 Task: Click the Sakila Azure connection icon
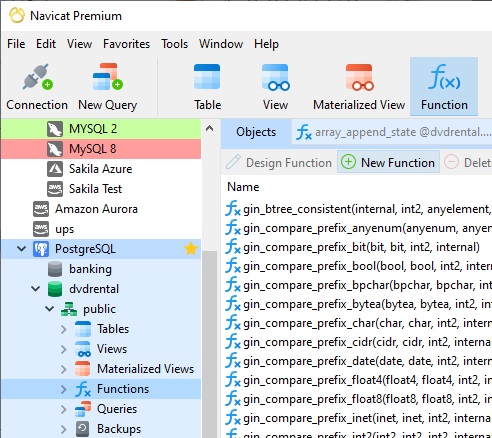(55, 169)
